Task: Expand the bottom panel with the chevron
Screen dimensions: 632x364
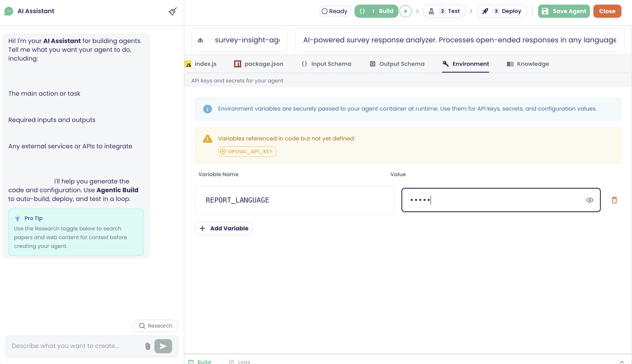Action: coord(622,362)
